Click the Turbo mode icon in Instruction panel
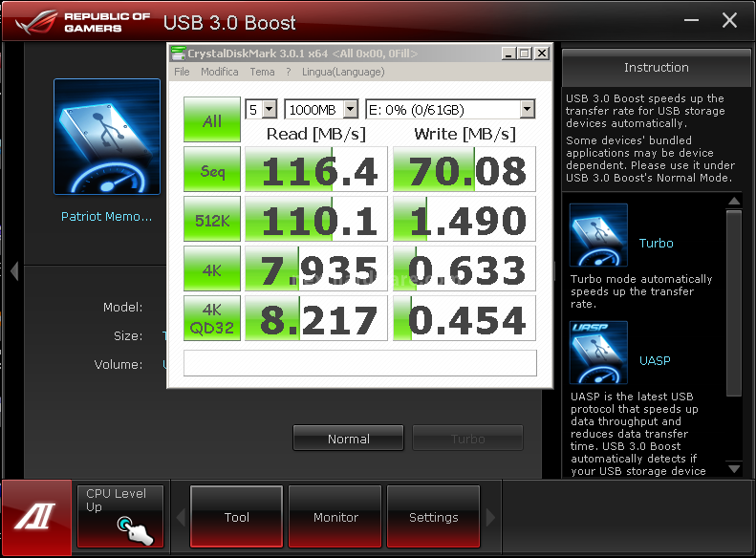 (598, 235)
